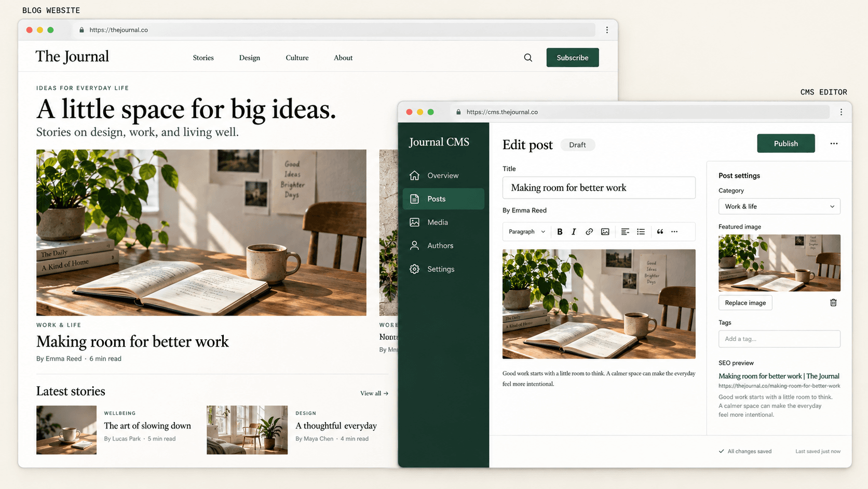Click the Settings gear icon in the sidebar

tap(414, 269)
